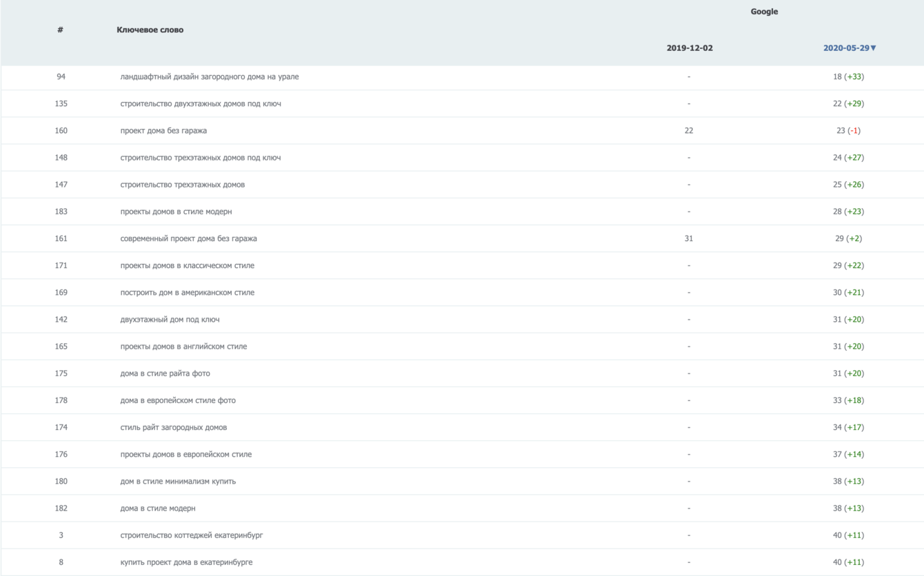Click position value '30 (+21)'
The height and width of the screenshot is (576, 924).
(848, 292)
